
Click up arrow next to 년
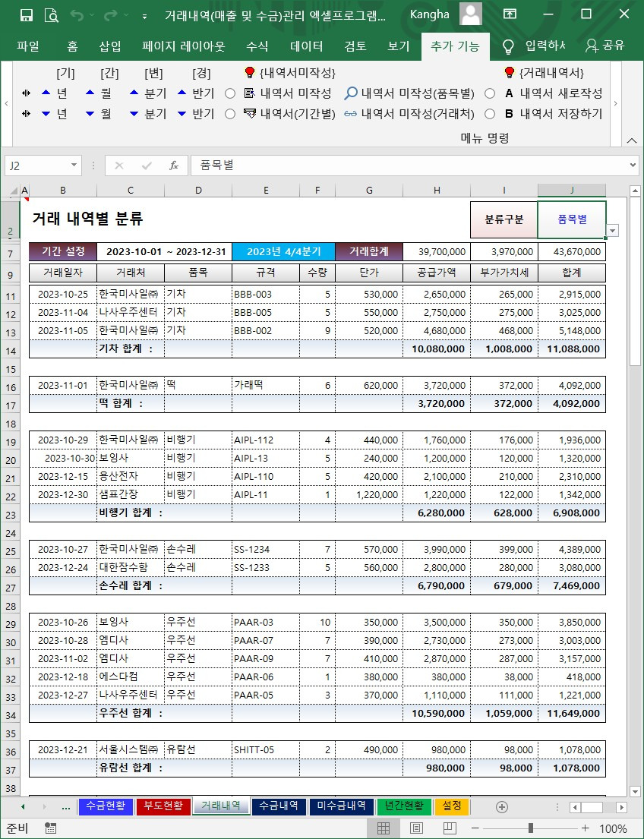click(x=46, y=93)
